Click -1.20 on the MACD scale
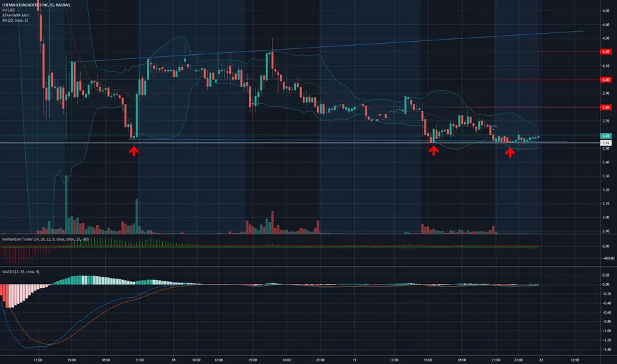Viewport: 617px width, 364px height. click(606, 340)
